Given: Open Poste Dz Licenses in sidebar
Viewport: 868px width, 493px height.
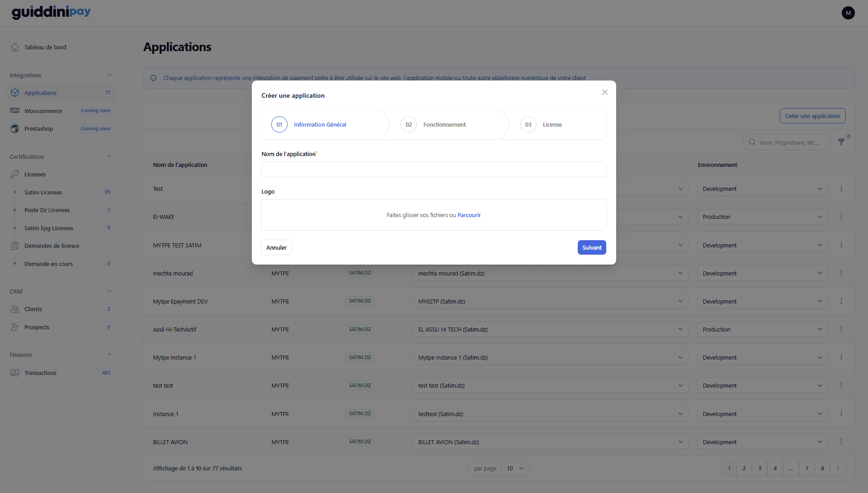Looking at the screenshot, I should coord(61,210).
